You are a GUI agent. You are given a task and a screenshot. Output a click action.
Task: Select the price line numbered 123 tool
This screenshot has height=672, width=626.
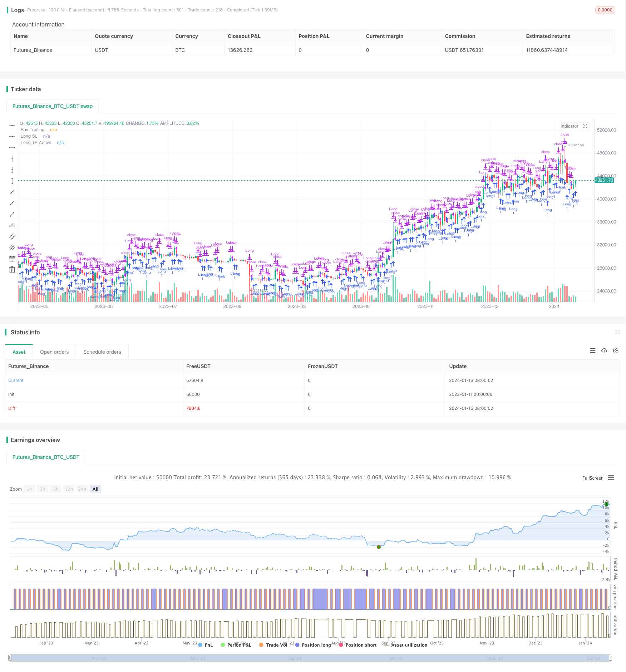[x=12, y=225]
